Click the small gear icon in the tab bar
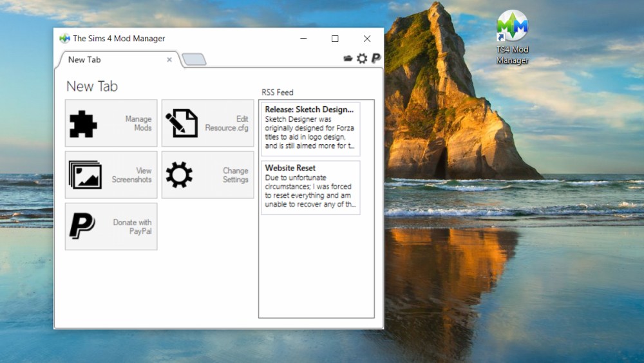 (362, 59)
